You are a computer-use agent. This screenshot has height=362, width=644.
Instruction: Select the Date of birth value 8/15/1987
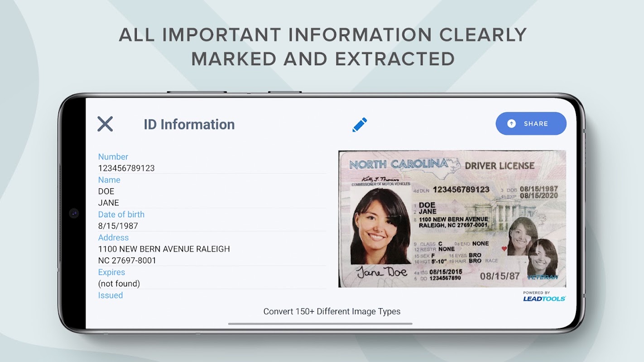(x=118, y=226)
